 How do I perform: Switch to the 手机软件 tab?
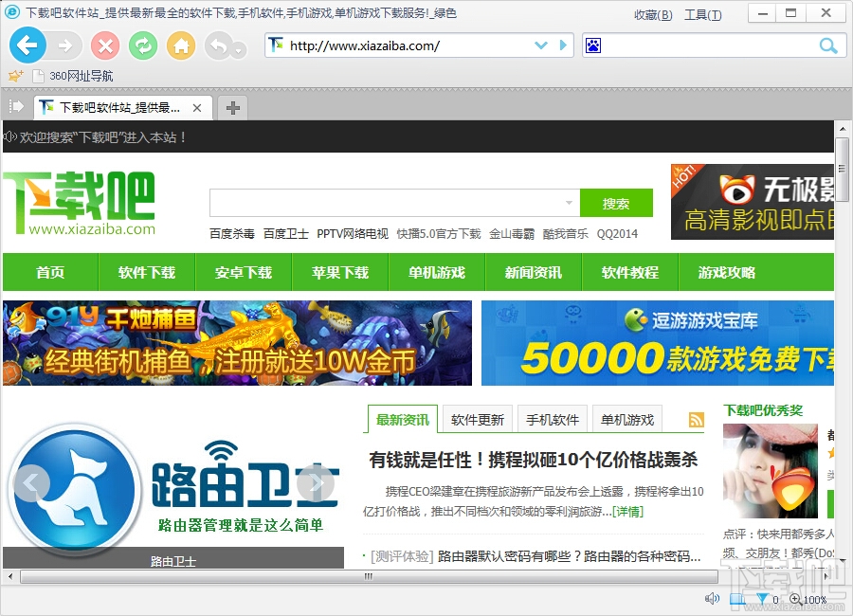pyautogui.click(x=553, y=420)
